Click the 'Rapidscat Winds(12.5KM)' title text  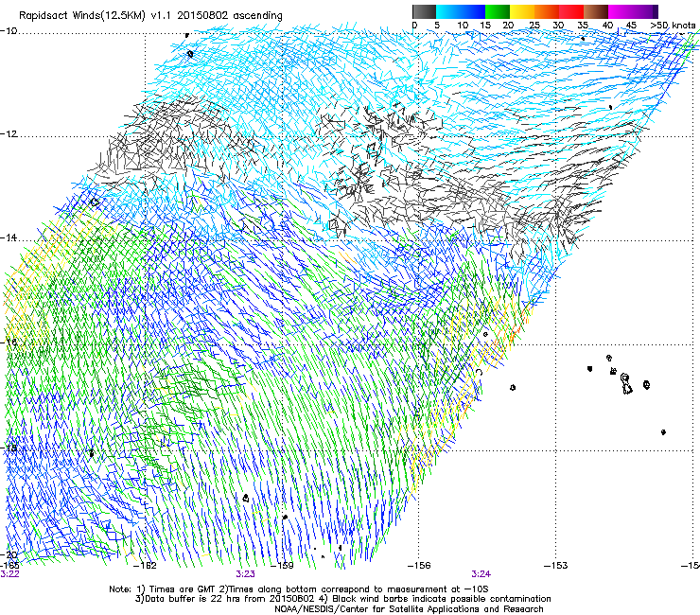[82, 16]
